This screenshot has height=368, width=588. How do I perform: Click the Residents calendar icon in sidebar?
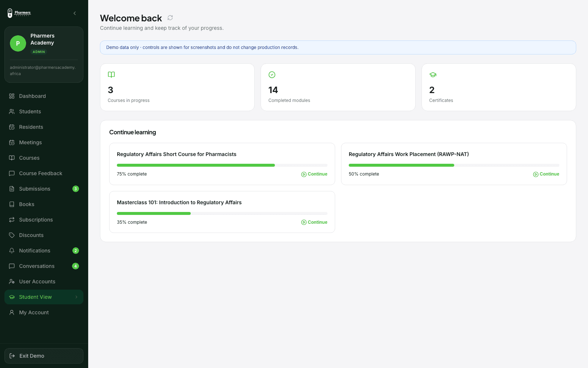pyautogui.click(x=12, y=127)
